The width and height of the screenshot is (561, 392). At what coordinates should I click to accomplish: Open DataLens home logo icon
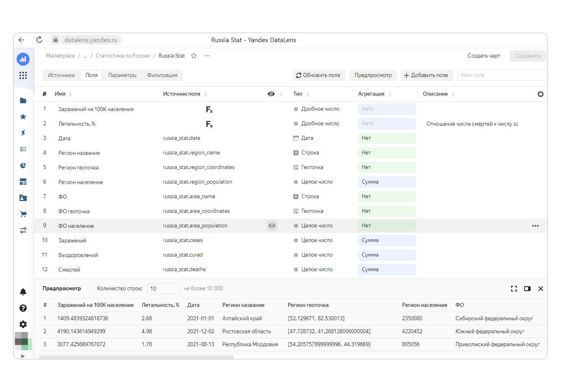23,59
